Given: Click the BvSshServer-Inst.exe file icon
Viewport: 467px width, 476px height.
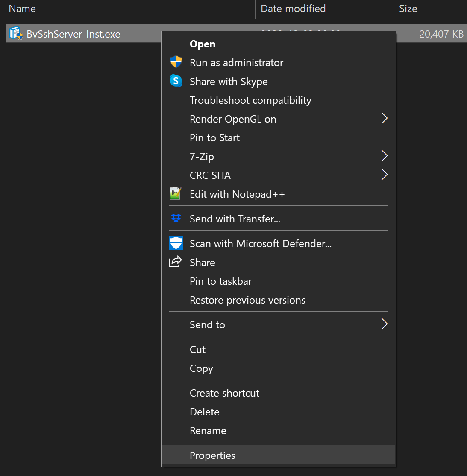Looking at the screenshot, I should (x=15, y=33).
